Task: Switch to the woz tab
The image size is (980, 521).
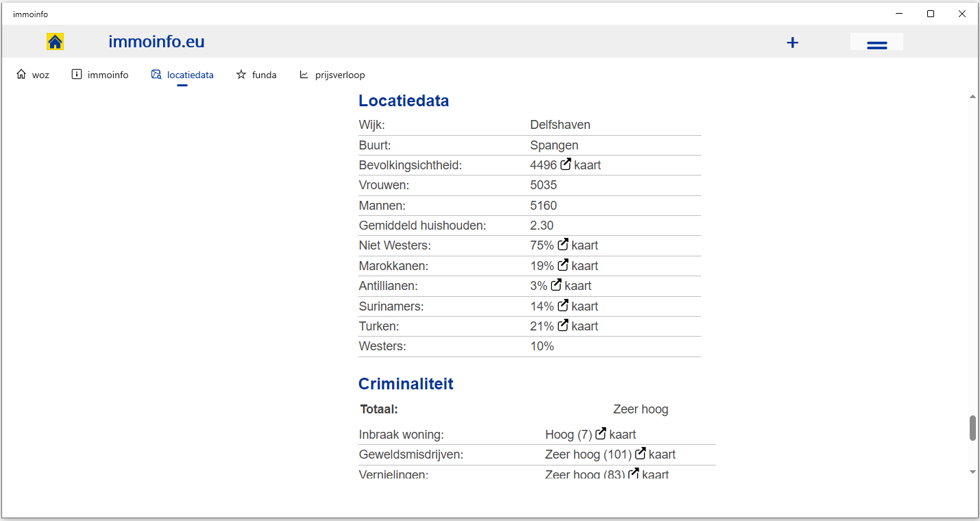Action: (33, 75)
